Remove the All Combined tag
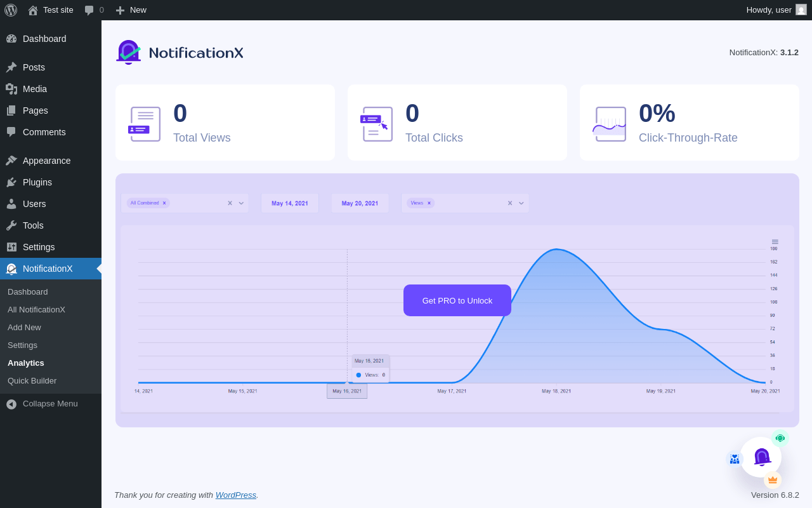 [x=164, y=203]
